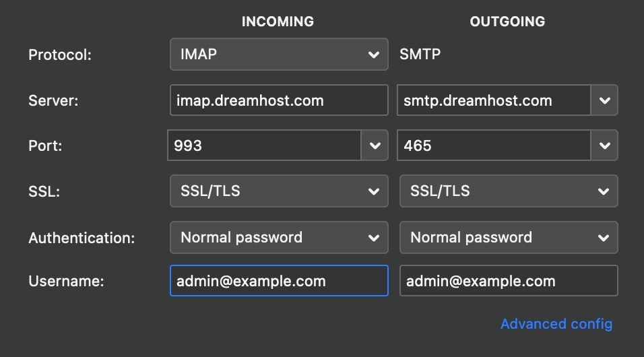Click the Username row label
The width and height of the screenshot is (644, 357).
[x=66, y=282]
